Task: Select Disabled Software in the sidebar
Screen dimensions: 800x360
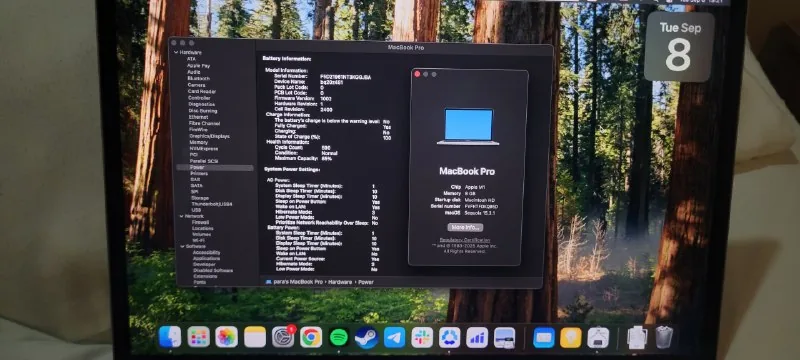Action: 213,270
